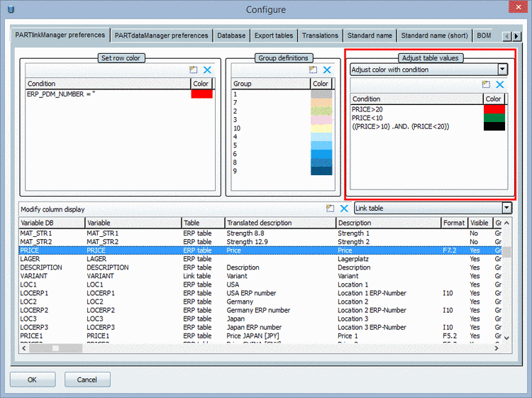Click the vertical scrollbar down arrow in column table
532x398 pixels.
pyautogui.click(x=506, y=338)
